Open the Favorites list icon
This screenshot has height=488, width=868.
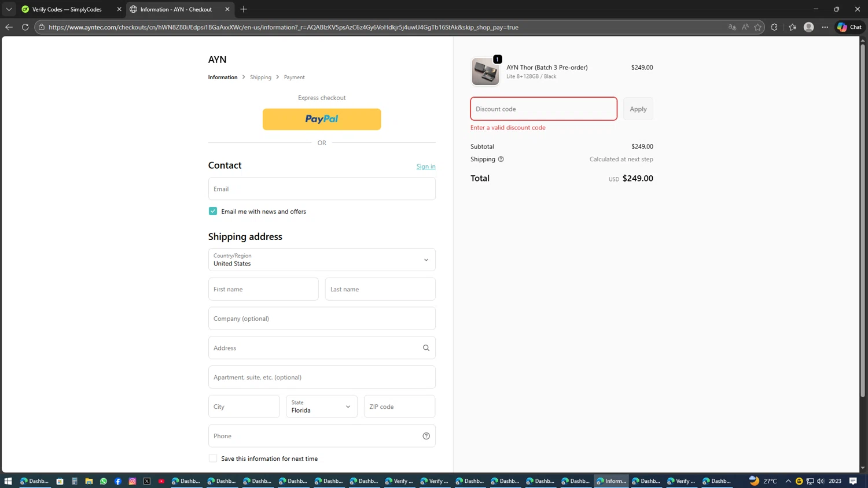pyautogui.click(x=792, y=27)
